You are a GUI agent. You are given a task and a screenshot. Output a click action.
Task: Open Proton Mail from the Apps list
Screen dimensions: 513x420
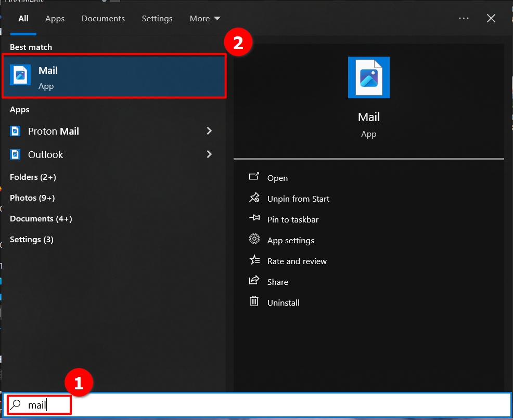(52, 131)
